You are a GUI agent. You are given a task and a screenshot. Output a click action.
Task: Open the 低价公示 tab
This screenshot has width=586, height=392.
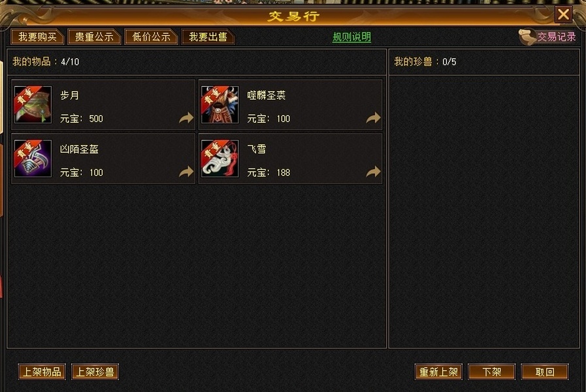(151, 37)
